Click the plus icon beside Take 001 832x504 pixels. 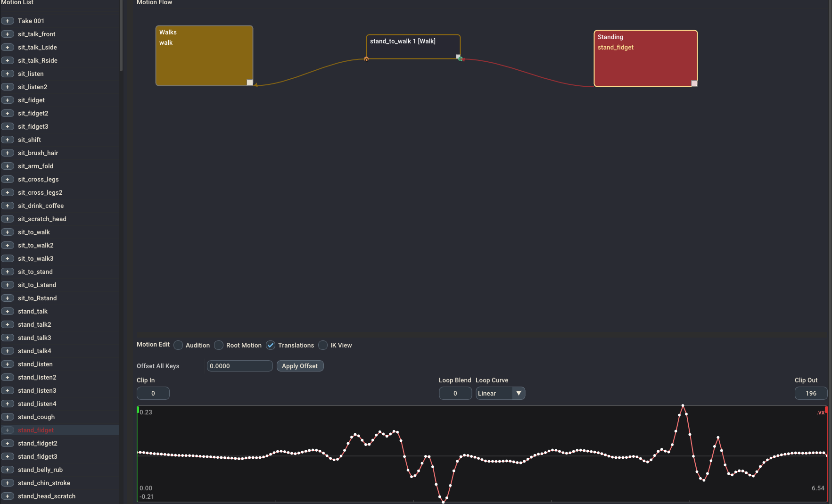[7, 21]
